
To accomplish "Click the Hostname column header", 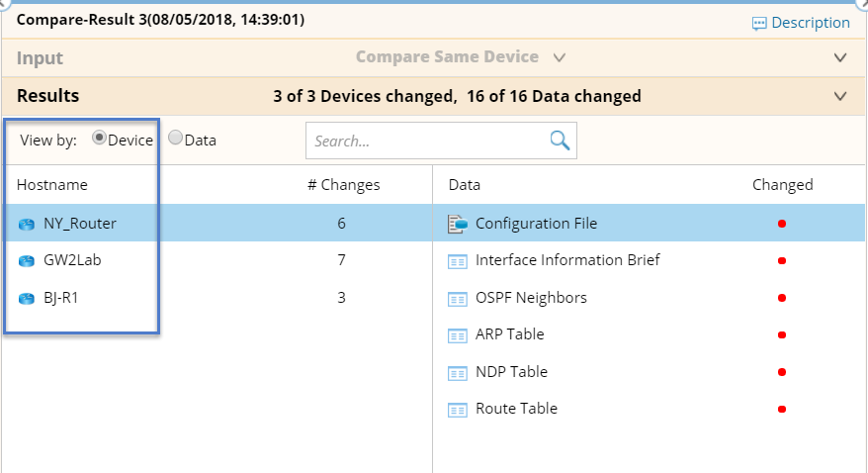I will pos(52,185).
